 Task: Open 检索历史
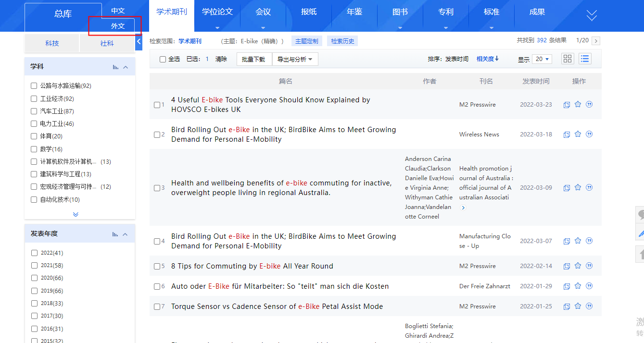[342, 41]
